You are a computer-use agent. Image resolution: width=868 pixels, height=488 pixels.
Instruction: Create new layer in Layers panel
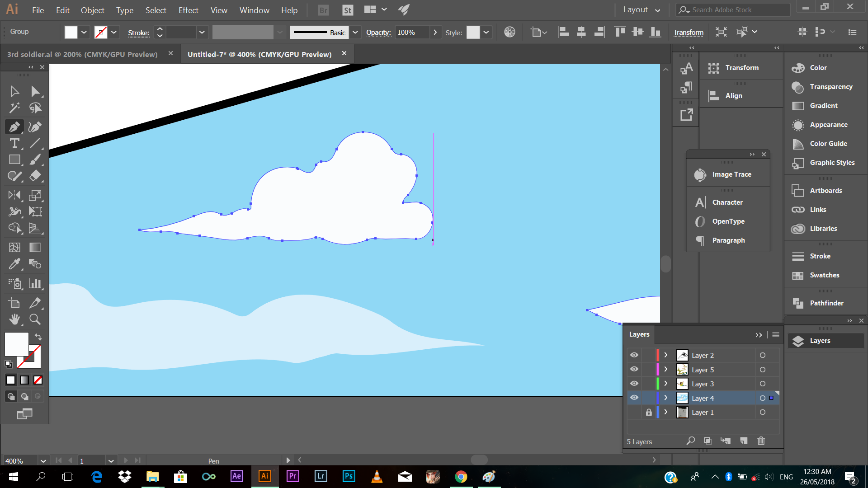(x=744, y=441)
